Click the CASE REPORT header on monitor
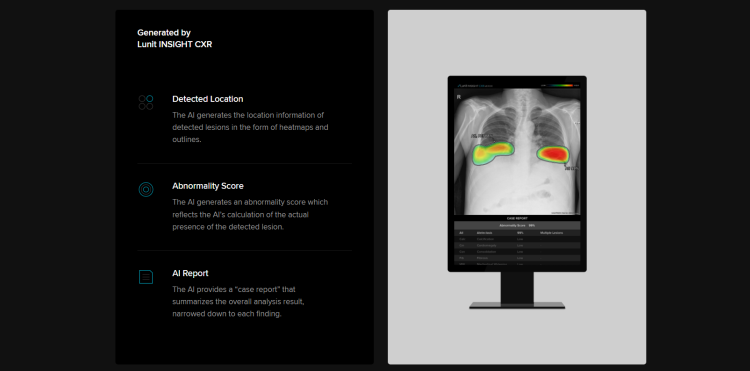The image size is (750, 371). pyautogui.click(x=517, y=218)
